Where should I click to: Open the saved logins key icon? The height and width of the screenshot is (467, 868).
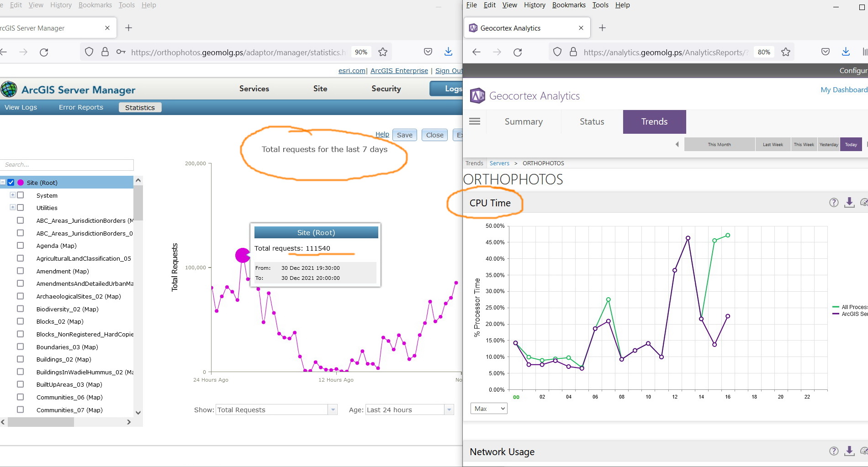pyautogui.click(x=121, y=52)
